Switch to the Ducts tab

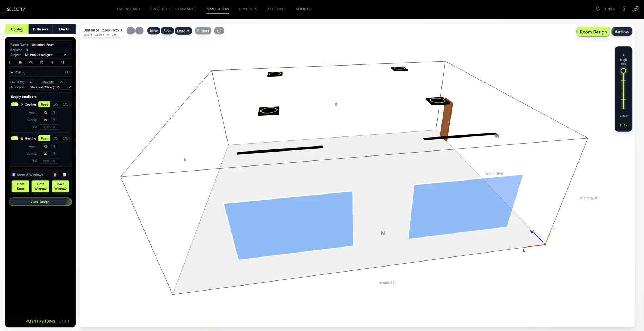point(64,29)
